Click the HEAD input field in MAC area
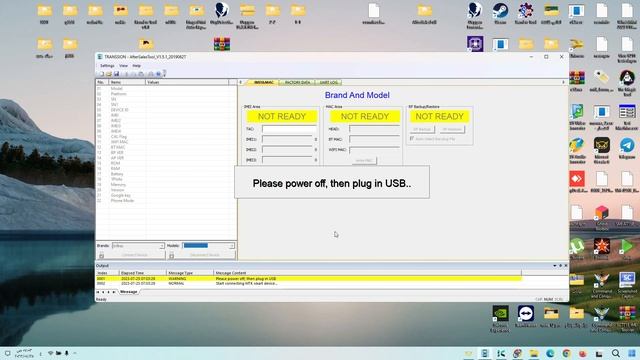640x360 pixels. 374,129
